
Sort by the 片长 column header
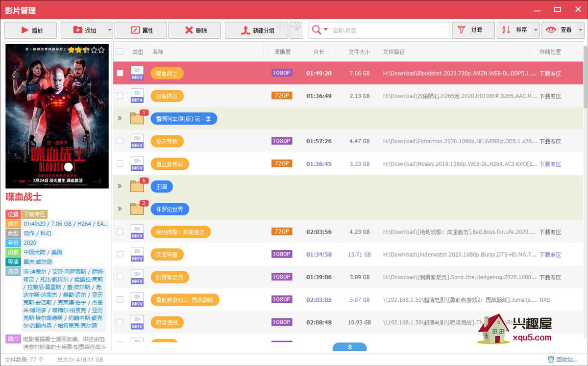(x=319, y=52)
